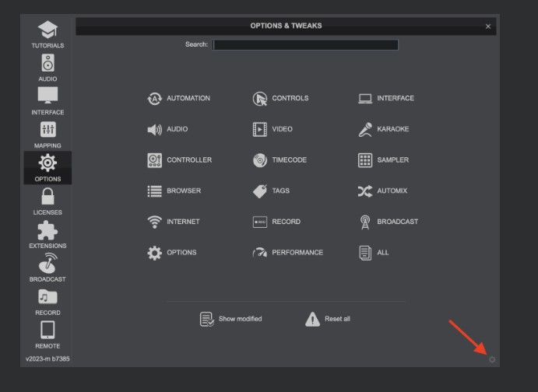Switch to the Tutorials sidebar tab
Screen dimensions: 538x392
click(47, 34)
